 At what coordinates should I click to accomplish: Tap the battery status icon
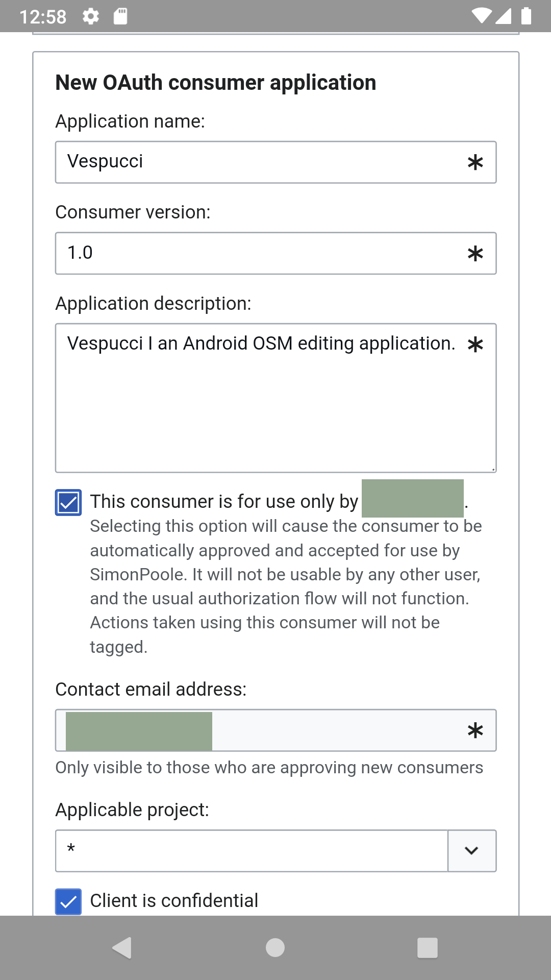[526, 16]
